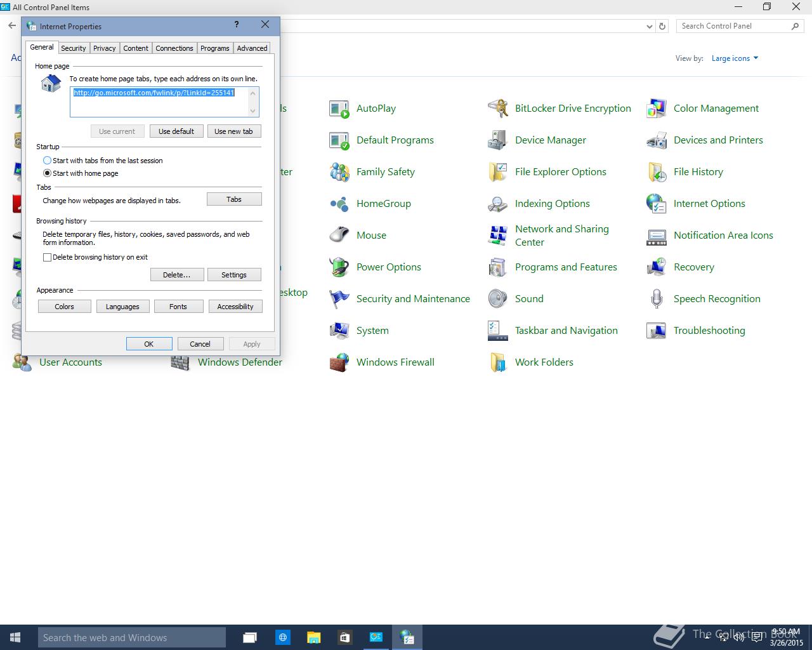Open the Taskbar and Navigation icon

tap(498, 331)
